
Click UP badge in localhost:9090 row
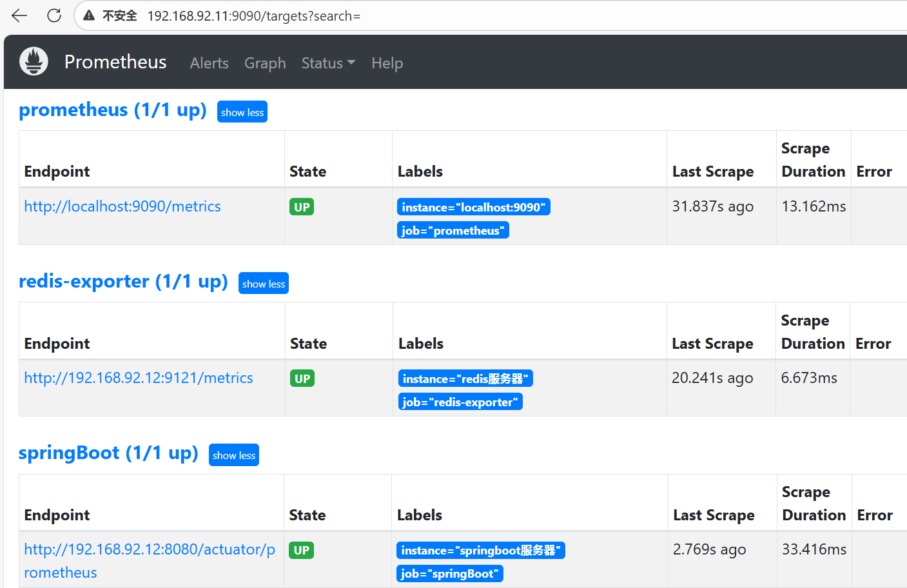click(302, 207)
